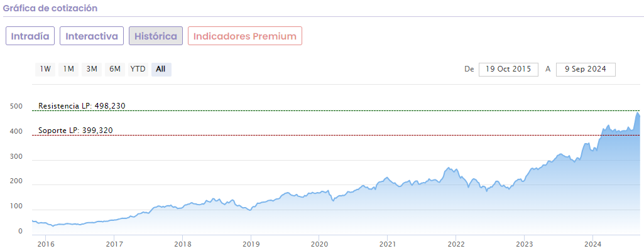
Task: Click the Resistencia LP 498,230 label
Action: tap(82, 105)
